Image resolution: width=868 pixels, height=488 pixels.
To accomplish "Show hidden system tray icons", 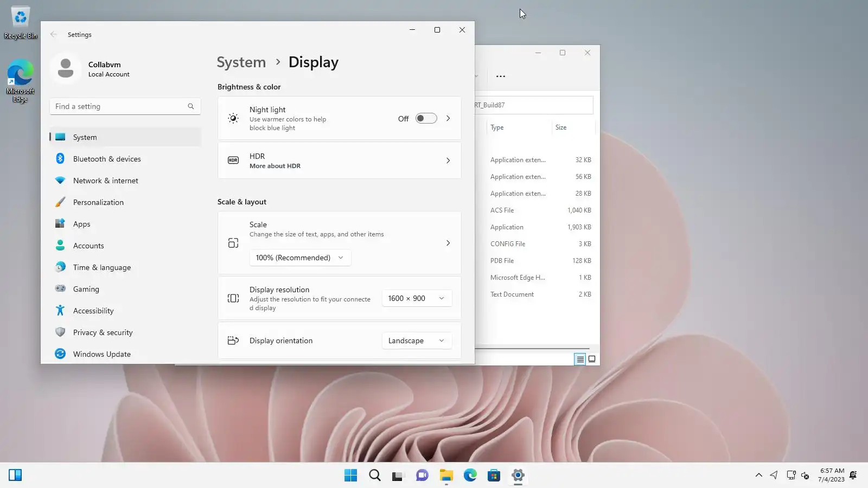I will [759, 476].
